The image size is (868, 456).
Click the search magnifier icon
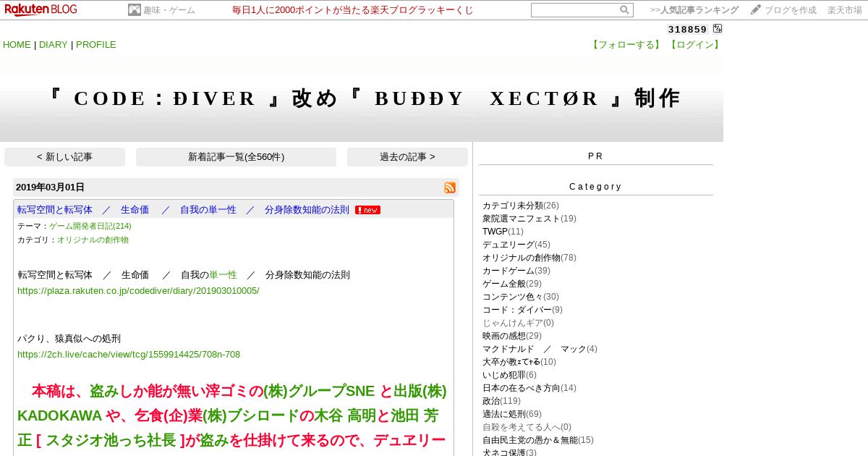point(624,10)
